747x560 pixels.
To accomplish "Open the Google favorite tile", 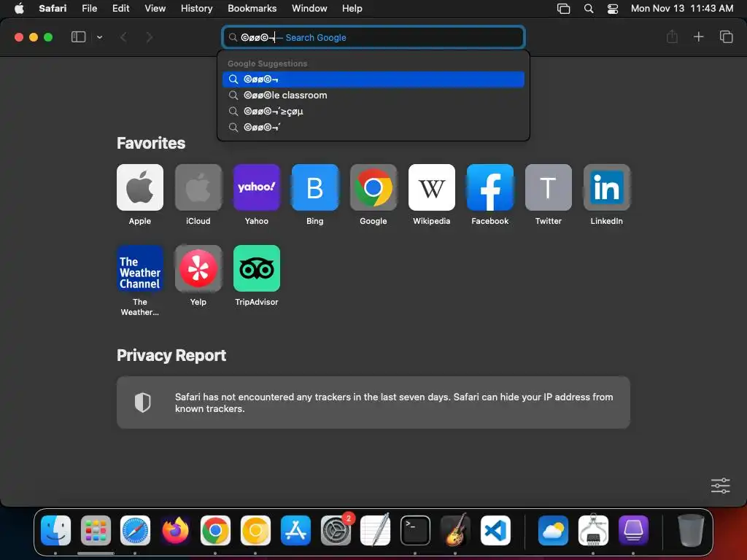I will click(373, 187).
